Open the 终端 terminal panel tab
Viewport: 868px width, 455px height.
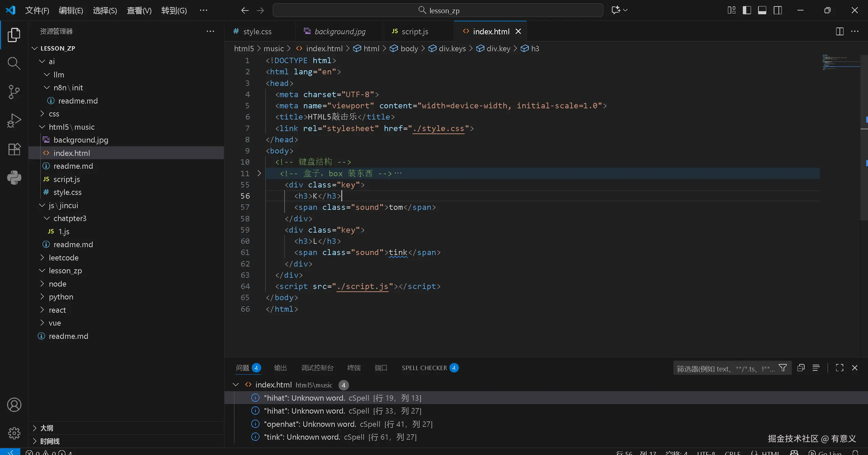(354, 368)
